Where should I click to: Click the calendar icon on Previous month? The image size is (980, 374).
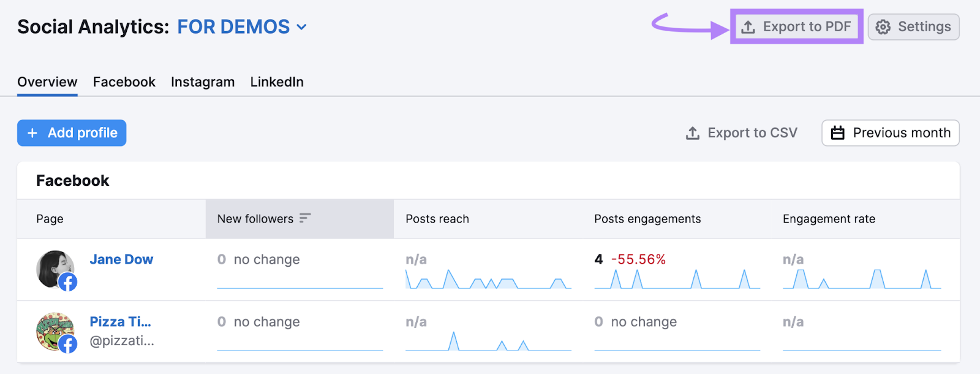839,132
